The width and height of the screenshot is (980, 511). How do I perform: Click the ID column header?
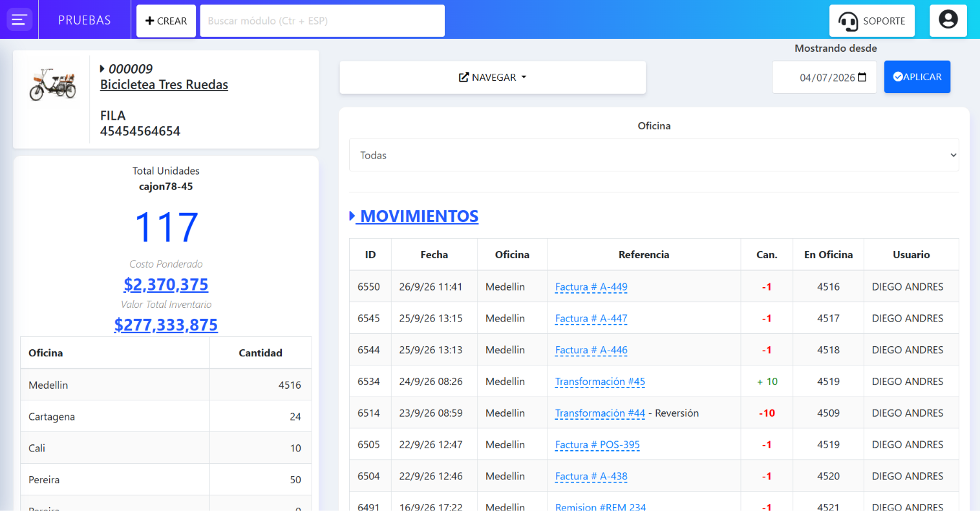[x=370, y=255]
